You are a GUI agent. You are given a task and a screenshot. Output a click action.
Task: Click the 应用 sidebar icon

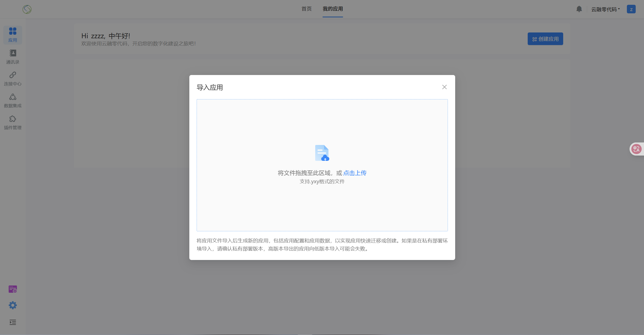13,31
